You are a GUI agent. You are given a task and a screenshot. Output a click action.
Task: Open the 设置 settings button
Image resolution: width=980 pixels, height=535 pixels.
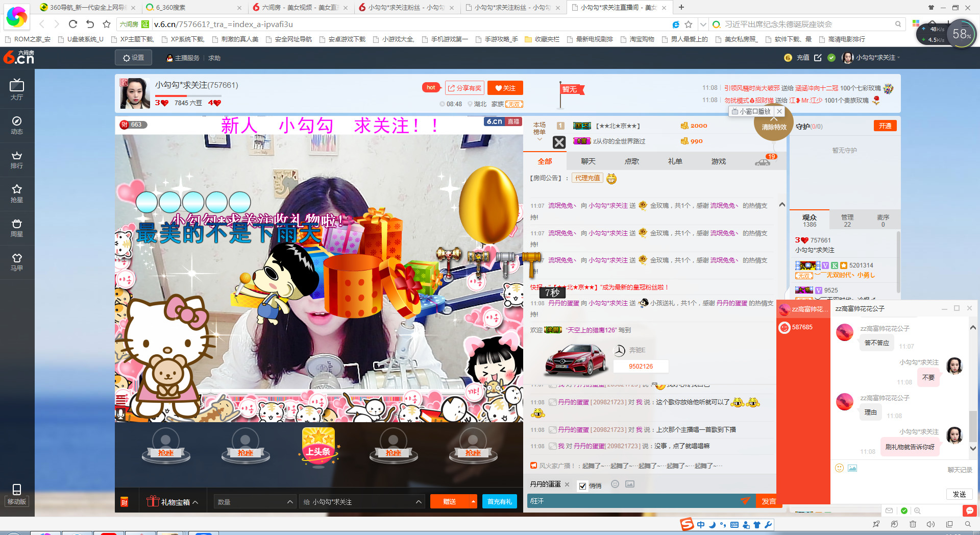pyautogui.click(x=134, y=58)
